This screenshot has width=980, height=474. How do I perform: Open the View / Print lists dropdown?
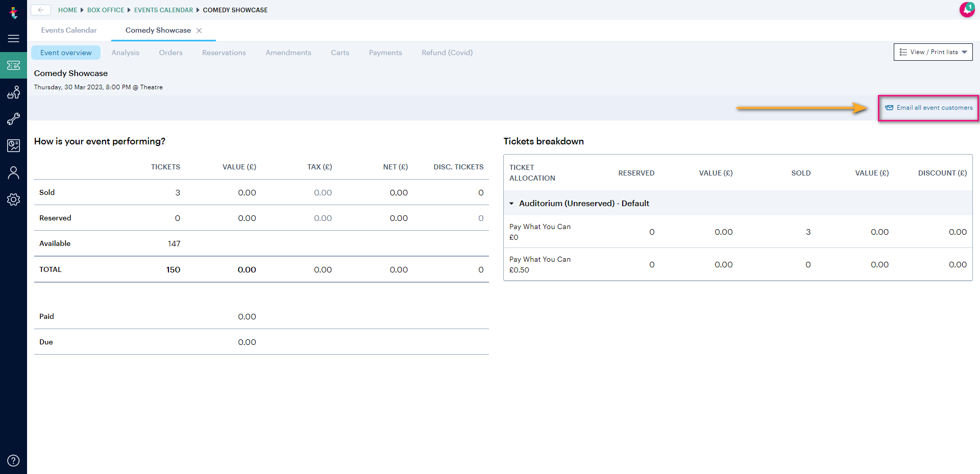tap(933, 52)
